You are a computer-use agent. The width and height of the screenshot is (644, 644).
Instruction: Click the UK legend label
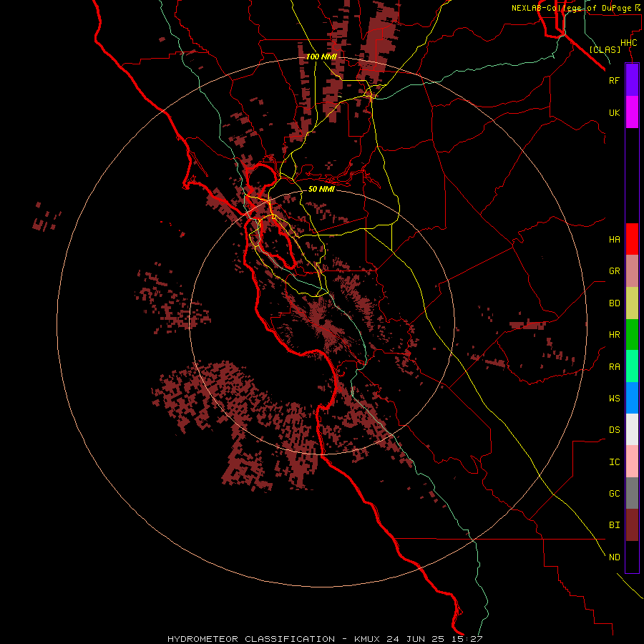click(x=614, y=112)
